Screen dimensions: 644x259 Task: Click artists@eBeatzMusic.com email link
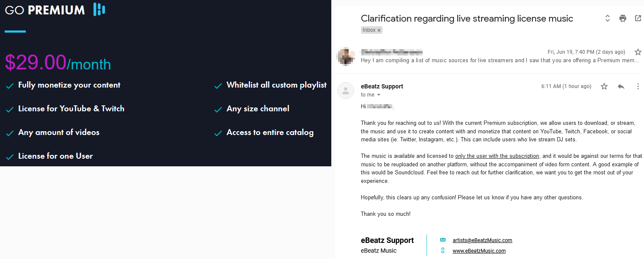pos(482,240)
